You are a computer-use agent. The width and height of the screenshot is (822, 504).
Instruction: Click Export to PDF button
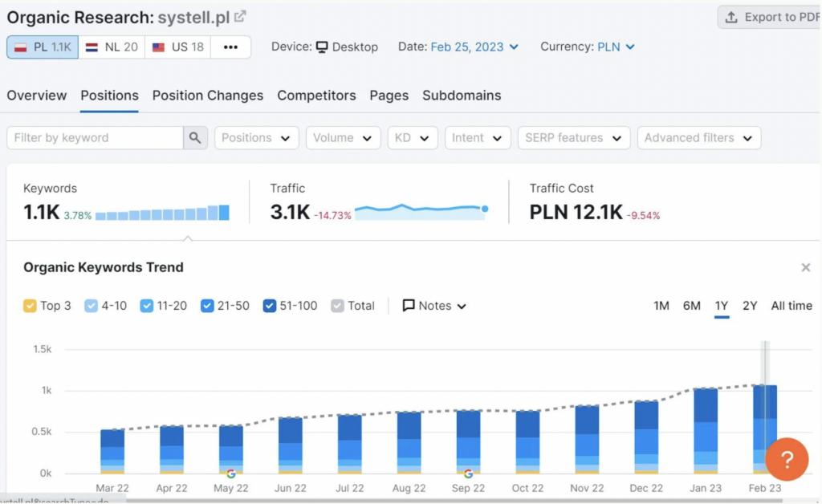770,18
